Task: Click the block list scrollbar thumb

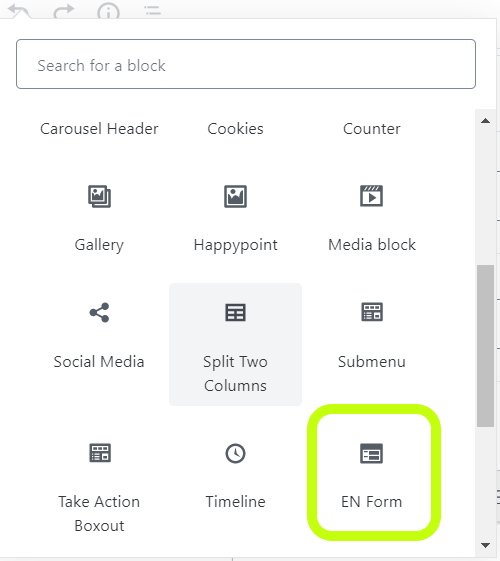Action: pos(485,346)
